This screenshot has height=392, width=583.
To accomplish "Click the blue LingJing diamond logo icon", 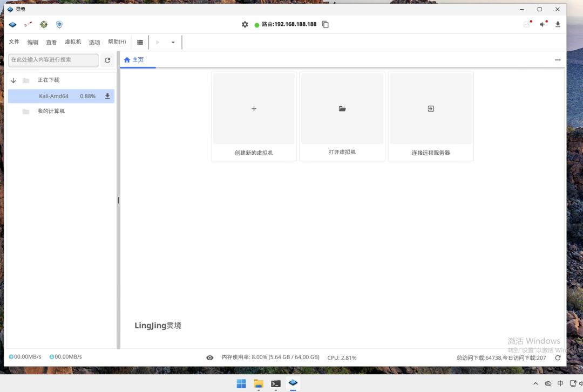I will [12, 24].
